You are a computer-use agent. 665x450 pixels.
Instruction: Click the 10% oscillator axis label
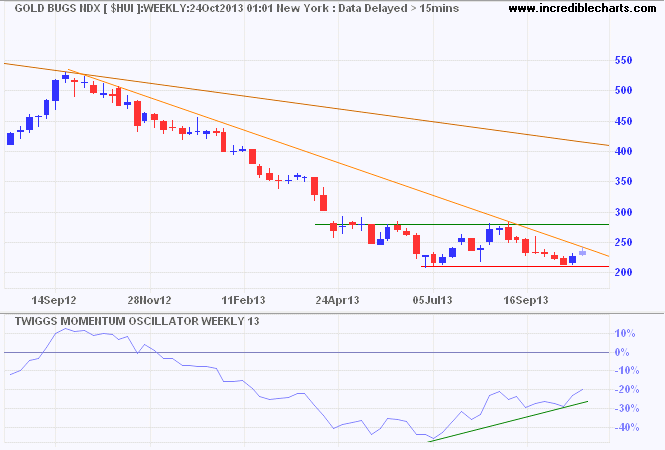pos(625,333)
